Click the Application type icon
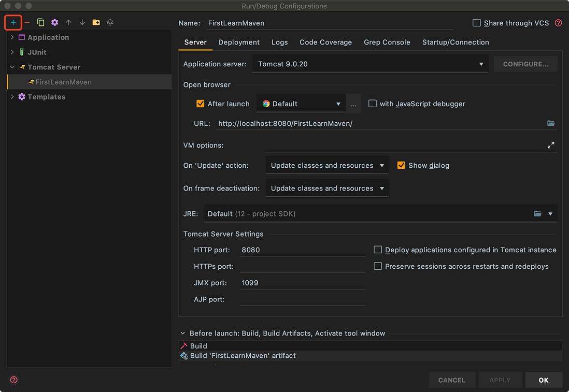Viewport: 569px width, 392px height. [x=22, y=37]
